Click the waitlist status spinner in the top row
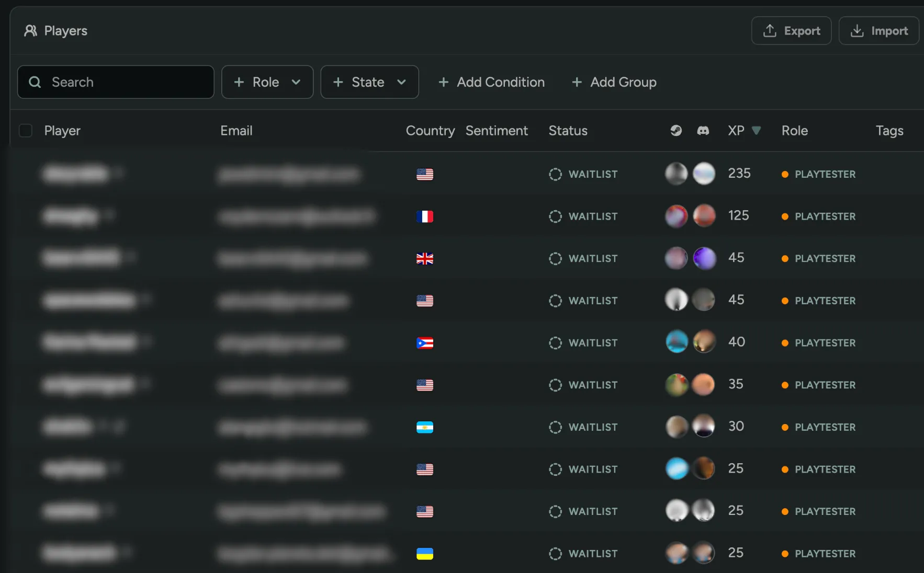 [555, 174]
